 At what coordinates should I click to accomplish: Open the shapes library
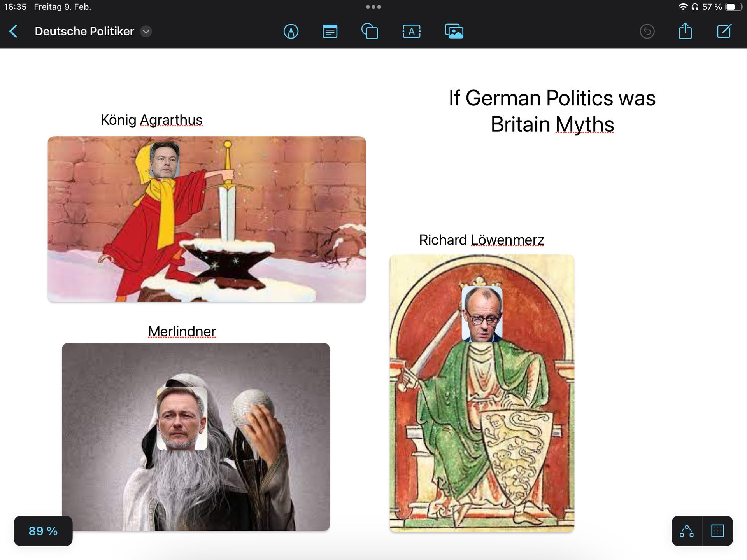click(370, 31)
